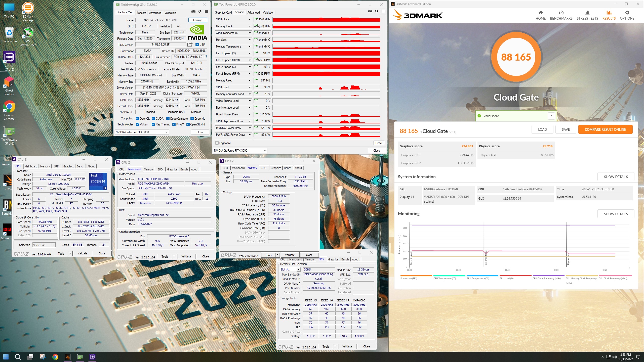Toggle Ray Tracing checkbox
644x362 pixels.
[153, 124]
